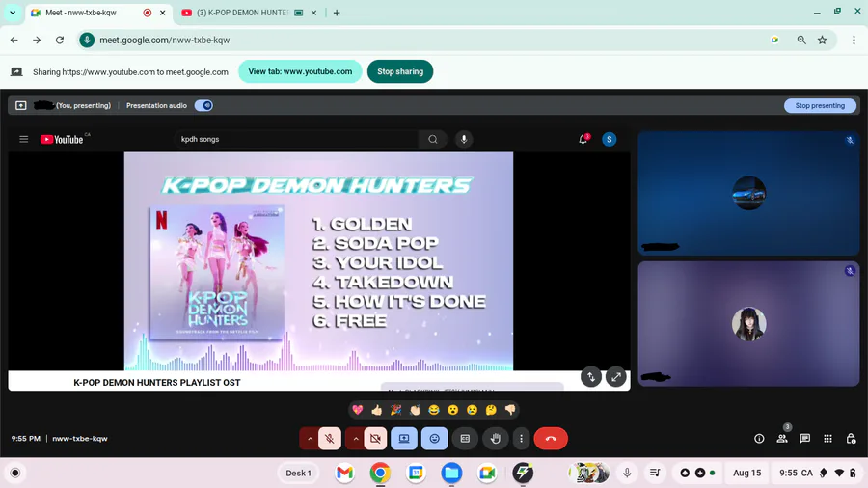Raise hand in the meeting
This screenshot has height=488, width=868.
(x=496, y=439)
